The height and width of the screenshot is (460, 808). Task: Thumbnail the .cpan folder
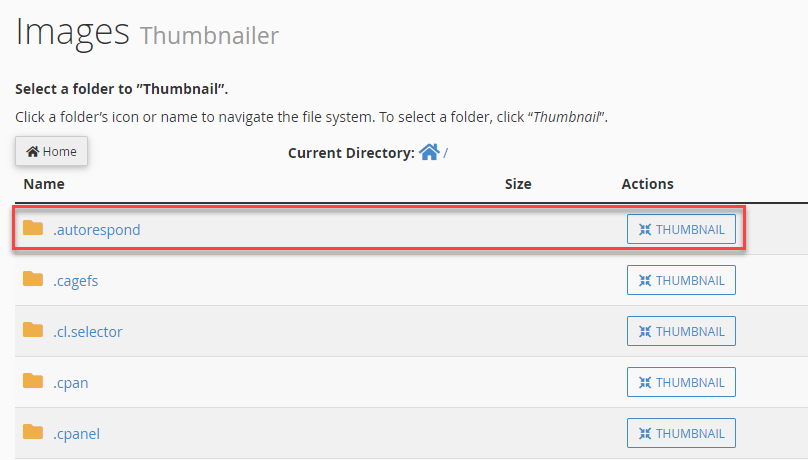(x=681, y=382)
